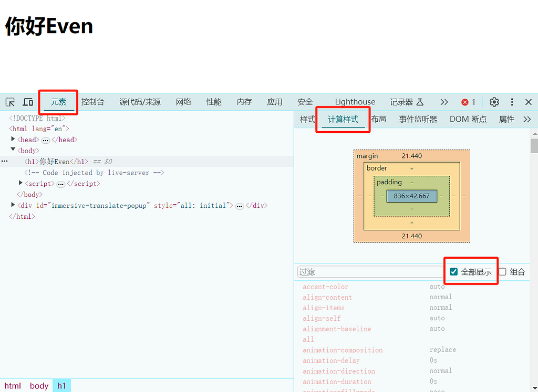The width and height of the screenshot is (538, 392).
Task: Click the align-content property
Action: [327, 298]
